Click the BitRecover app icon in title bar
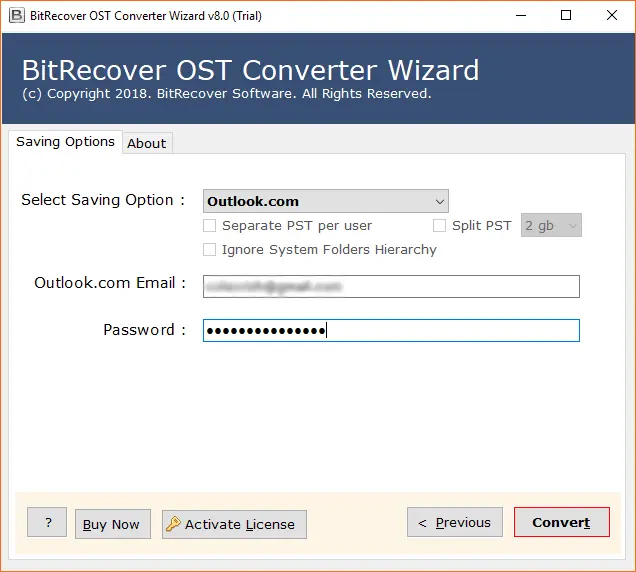Image resolution: width=636 pixels, height=572 pixels. [x=17, y=15]
